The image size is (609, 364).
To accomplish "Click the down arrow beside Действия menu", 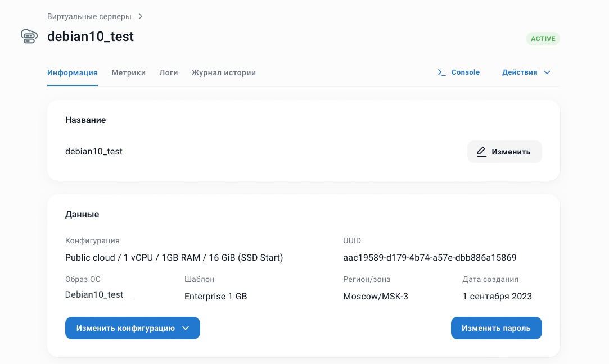I will click(547, 72).
